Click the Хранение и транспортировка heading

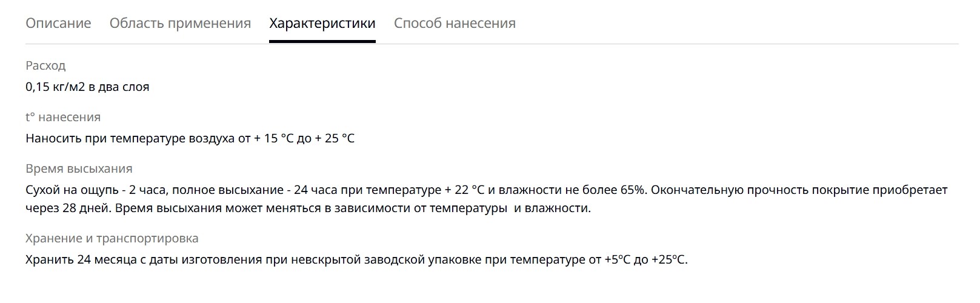112,239
